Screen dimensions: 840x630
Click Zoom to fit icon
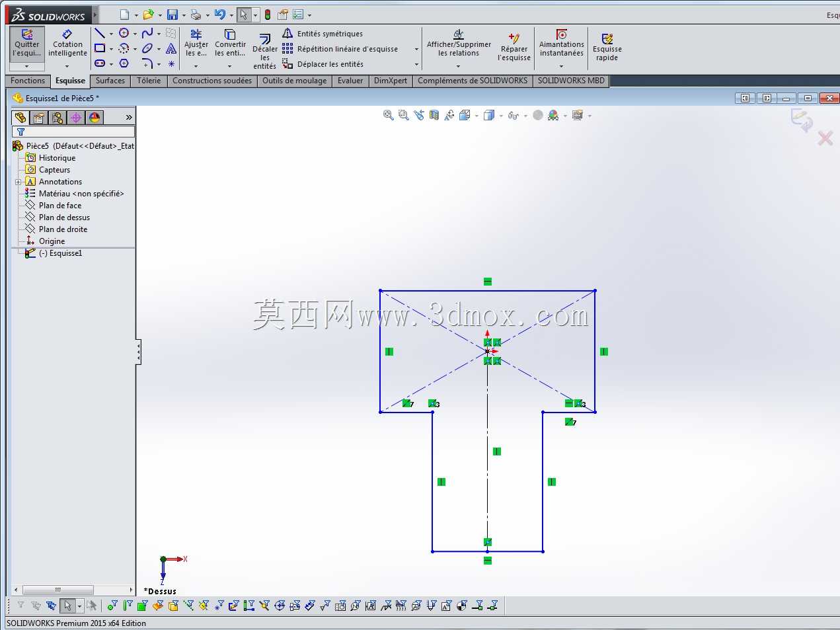389,115
